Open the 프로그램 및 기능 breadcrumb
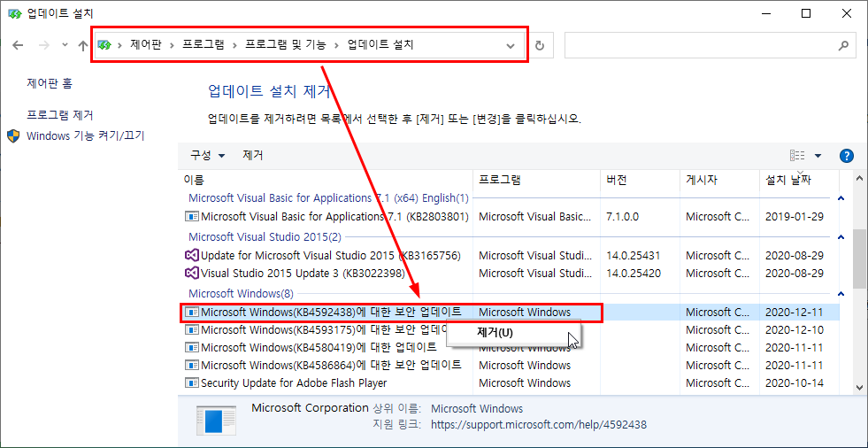Image resolution: width=868 pixels, height=448 pixels. point(286,45)
